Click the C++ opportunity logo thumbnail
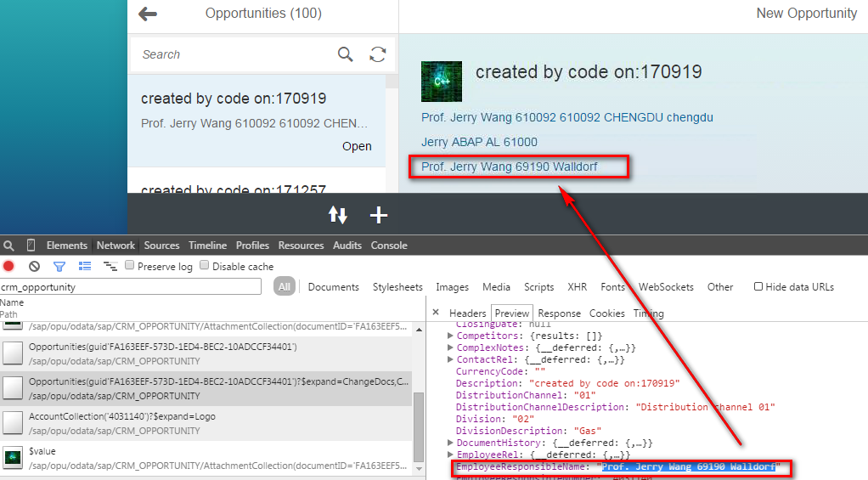Viewport: 868px width, 480px height. click(x=441, y=82)
